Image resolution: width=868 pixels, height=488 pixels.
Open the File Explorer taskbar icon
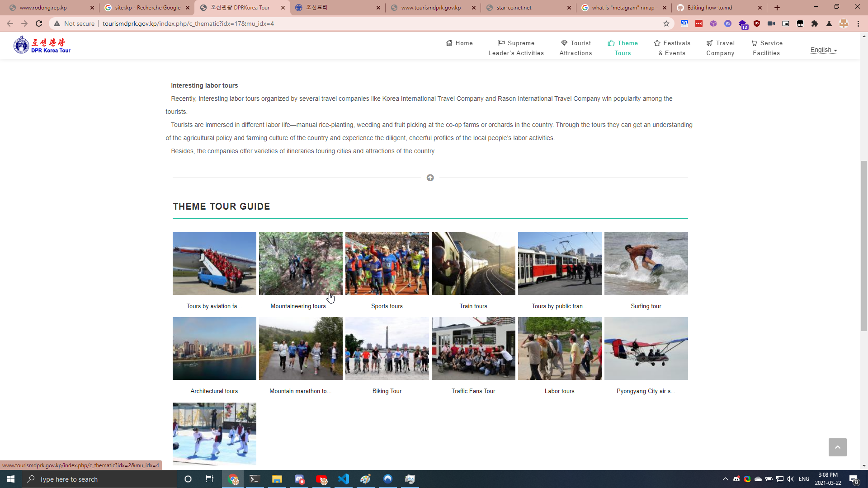pyautogui.click(x=277, y=479)
